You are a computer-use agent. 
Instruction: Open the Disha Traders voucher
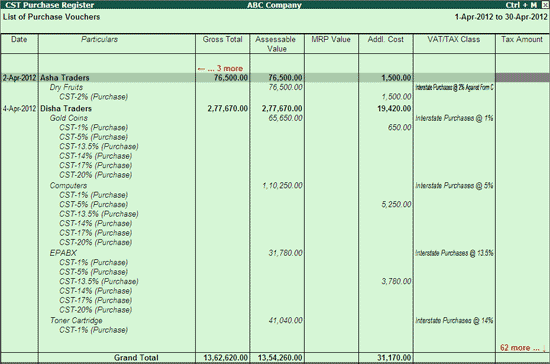click(66, 108)
